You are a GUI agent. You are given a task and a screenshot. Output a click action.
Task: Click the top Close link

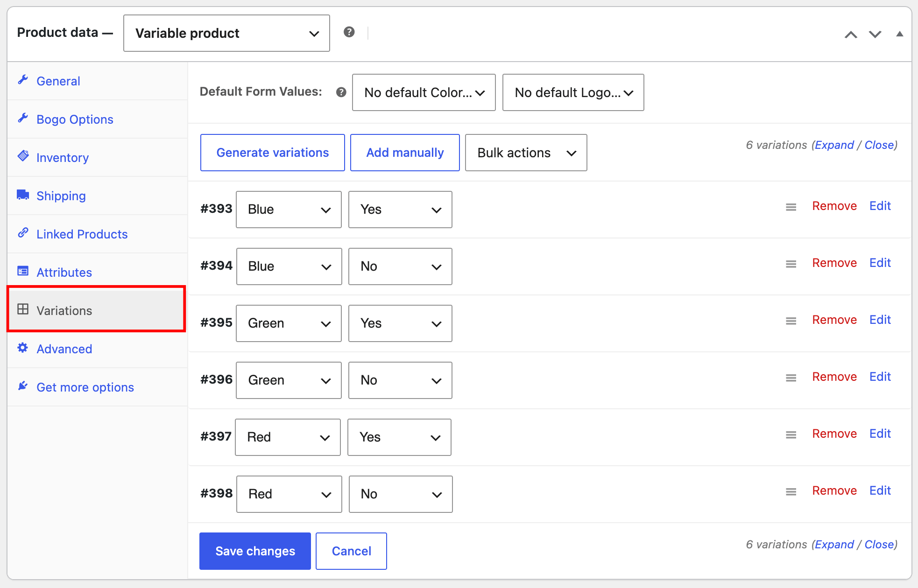pyautogui.click(x=879, y=145)
